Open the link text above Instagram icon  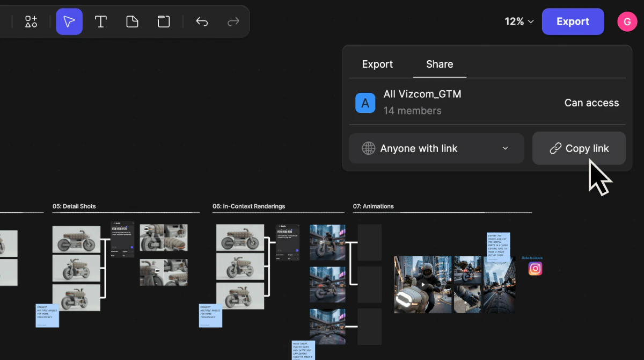pyautogui.click(x=532, y=258)
